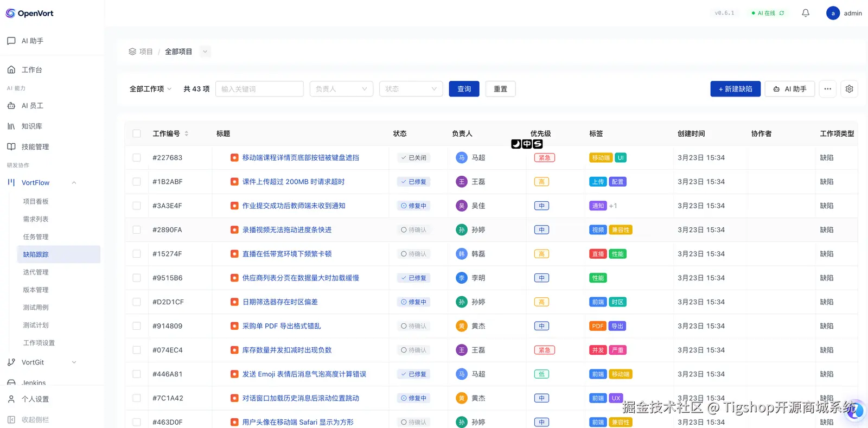Click the floating assistant icon at bottom right
The image size is (868, 428).
click(855, 410)
